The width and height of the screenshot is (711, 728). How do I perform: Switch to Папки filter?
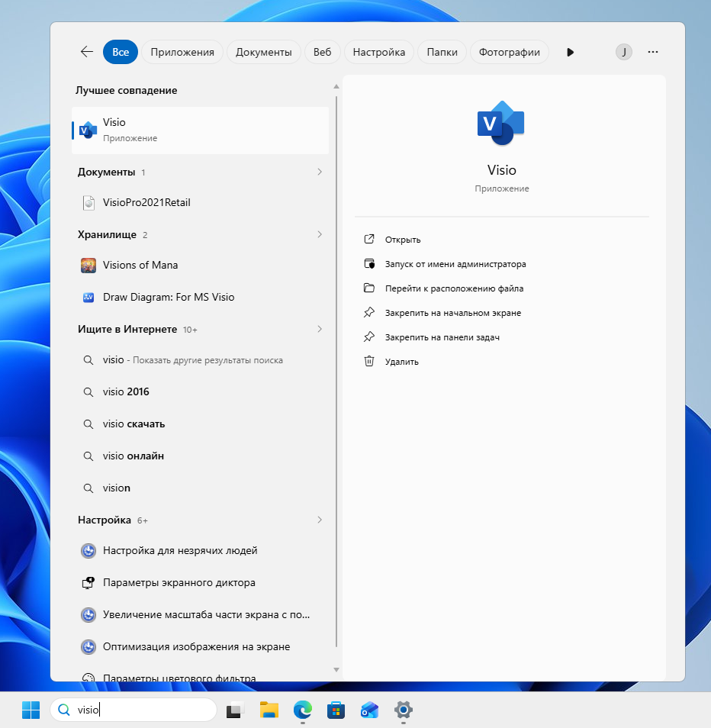click(442, 52)
